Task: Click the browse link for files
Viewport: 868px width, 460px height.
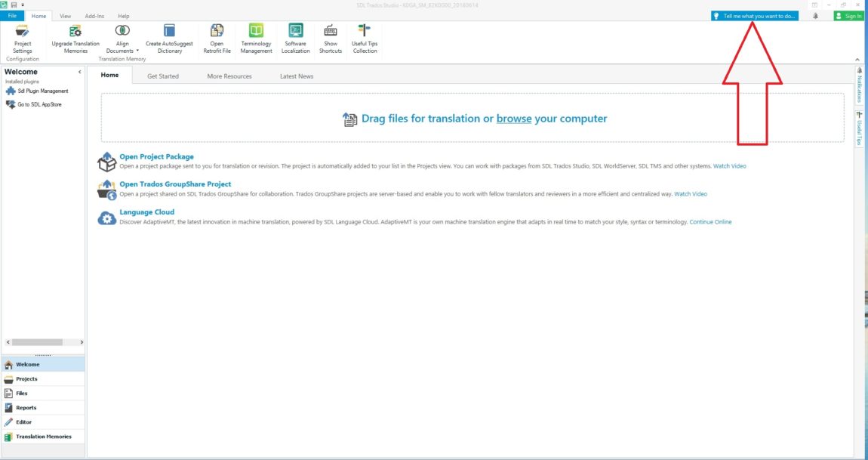Action: click(x=514, y=119)
